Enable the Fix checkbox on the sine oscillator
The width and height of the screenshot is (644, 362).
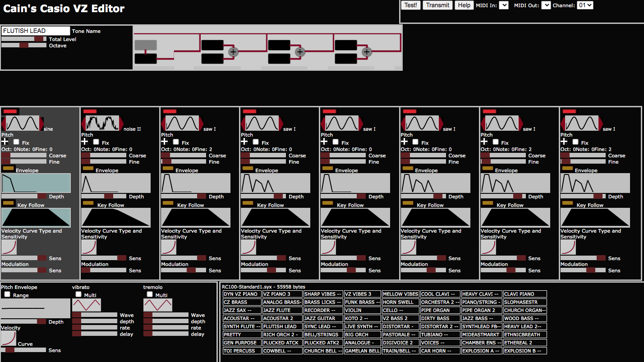click(16, 142)
